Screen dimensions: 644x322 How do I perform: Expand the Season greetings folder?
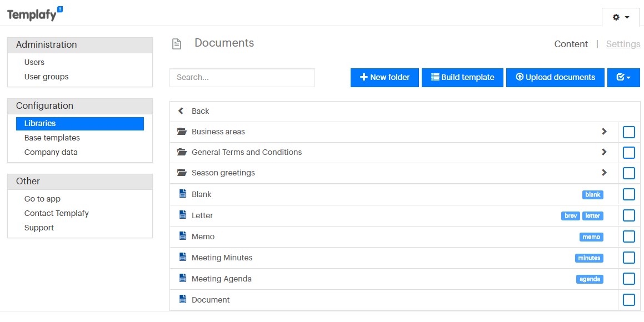[x=604, y=173]
